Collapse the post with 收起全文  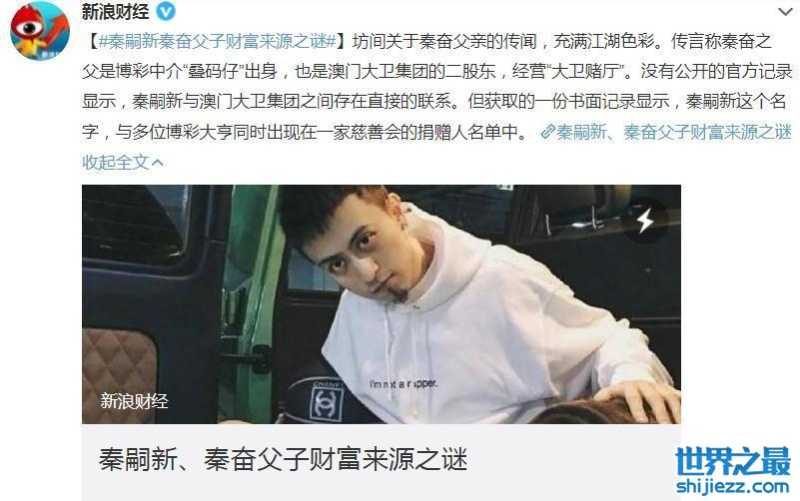point(115,162)
